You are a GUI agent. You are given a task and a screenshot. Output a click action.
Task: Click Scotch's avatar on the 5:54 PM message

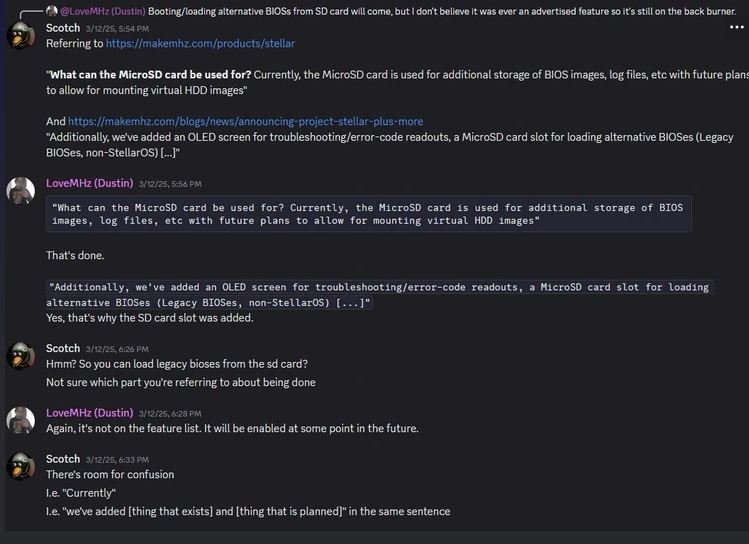point(21,35)
